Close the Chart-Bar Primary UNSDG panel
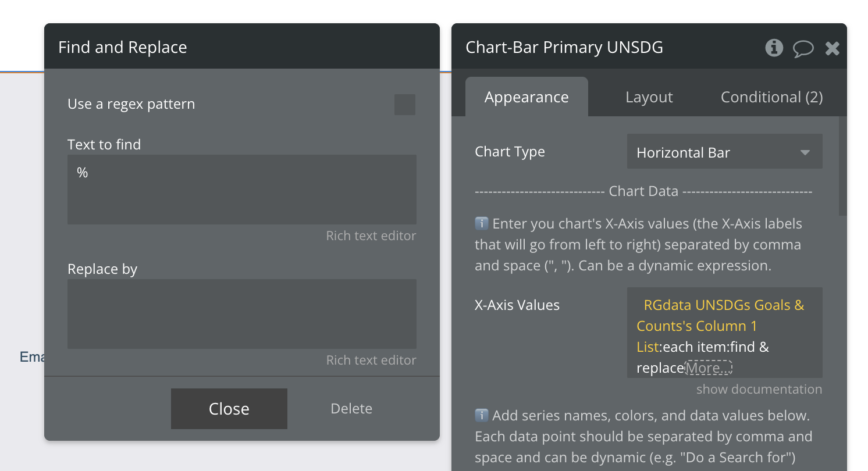Viewport: 868px width, 471px height. click(x=833, y=48)
